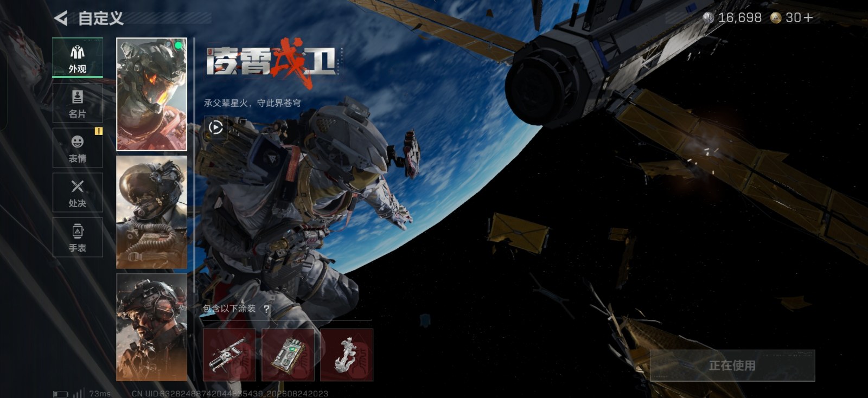
Task: Tap the gold triangle currency icon
Action: coord(776,18)
